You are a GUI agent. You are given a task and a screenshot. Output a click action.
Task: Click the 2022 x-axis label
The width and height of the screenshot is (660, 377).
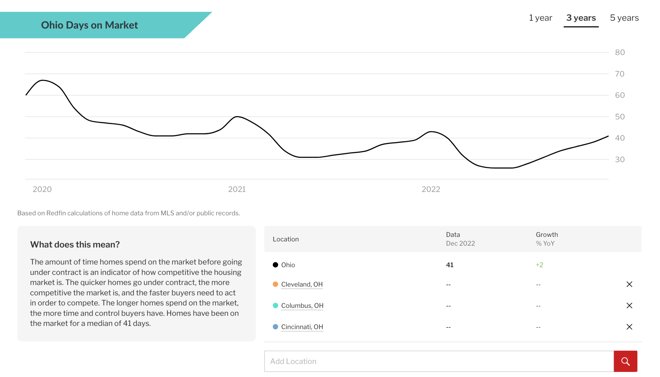(431, 189)
